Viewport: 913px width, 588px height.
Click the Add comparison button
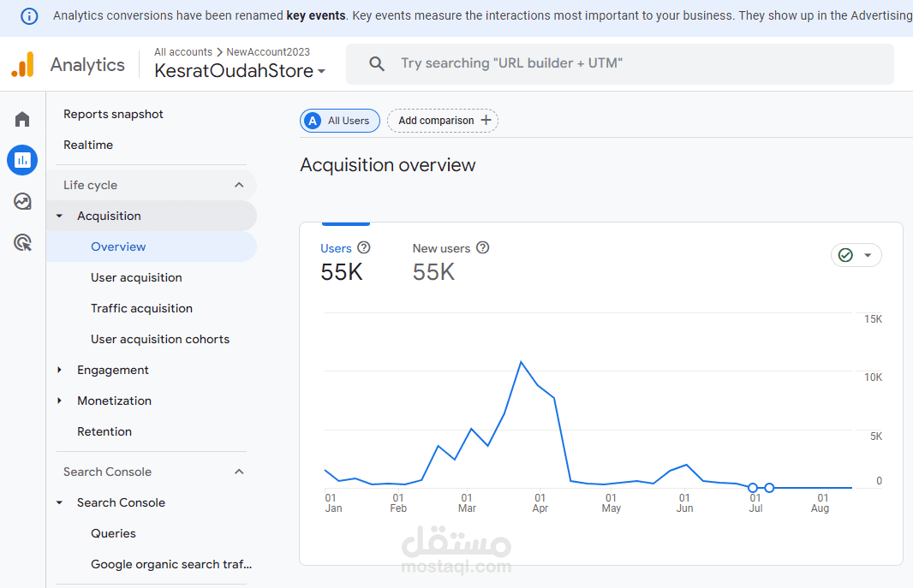[x=443, y=121]
